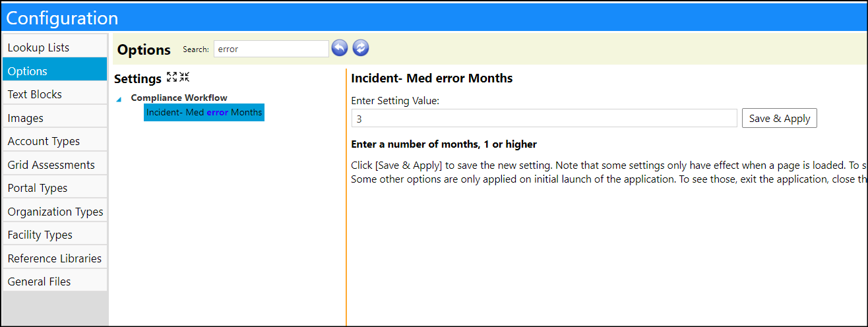
Task: Go to Images configuration
Action: point(55,118)
